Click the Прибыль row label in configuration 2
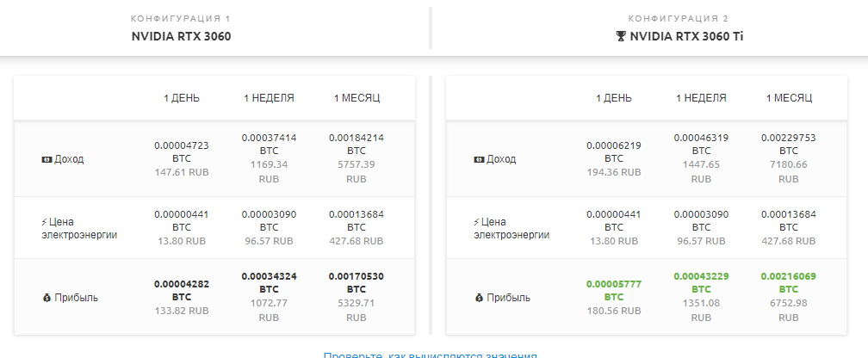This screenshot has width=868, height=358. (x=509, y=298)
